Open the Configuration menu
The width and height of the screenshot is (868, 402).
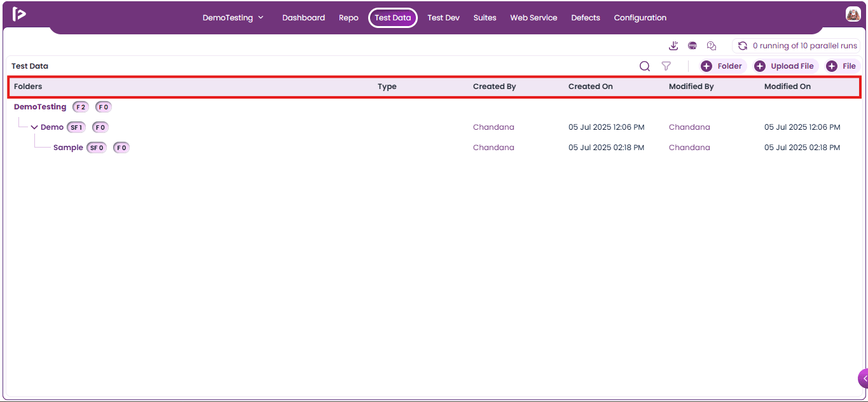point(640,18)
